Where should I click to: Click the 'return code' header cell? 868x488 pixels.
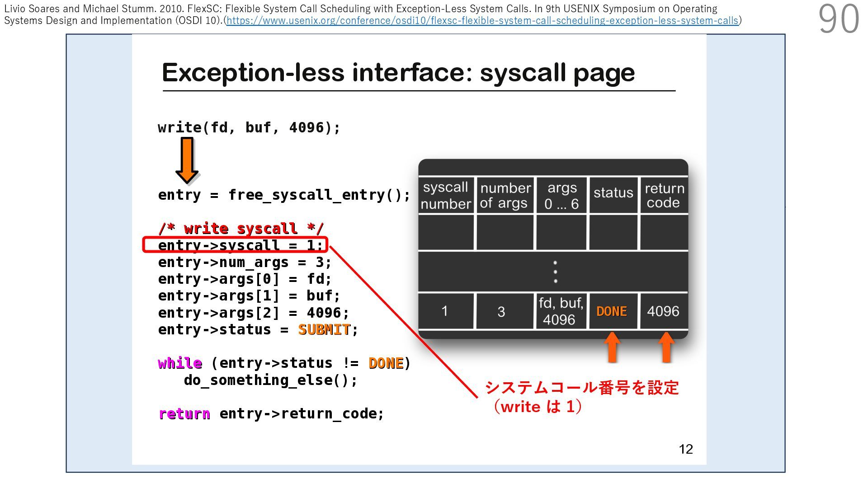(664, 195)
